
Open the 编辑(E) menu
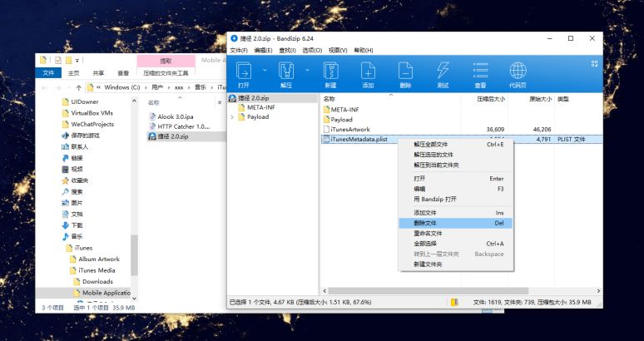coord(263,50)
